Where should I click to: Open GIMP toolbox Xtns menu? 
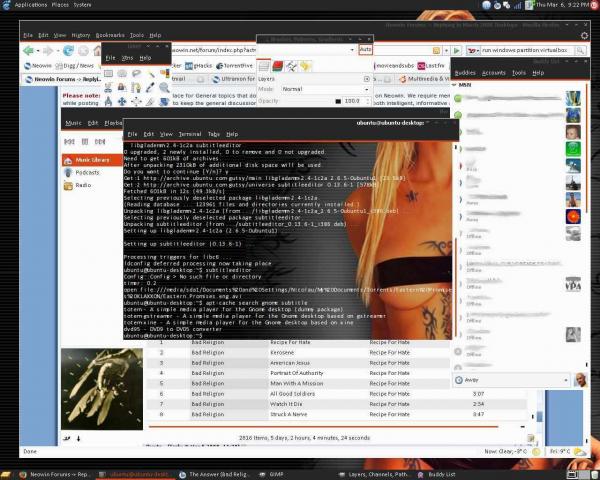pyautogui.click(x=127, y=58)
